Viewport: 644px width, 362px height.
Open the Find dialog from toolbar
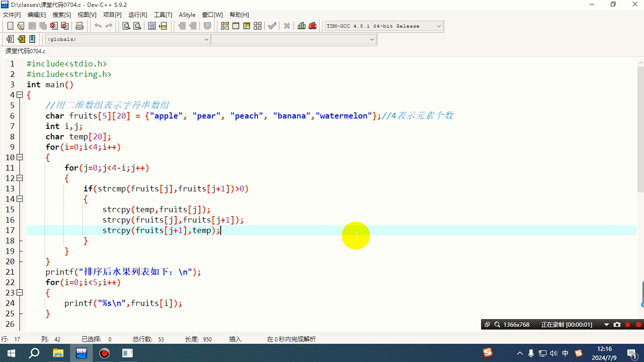pyautogui.click(x=126, y=26)
